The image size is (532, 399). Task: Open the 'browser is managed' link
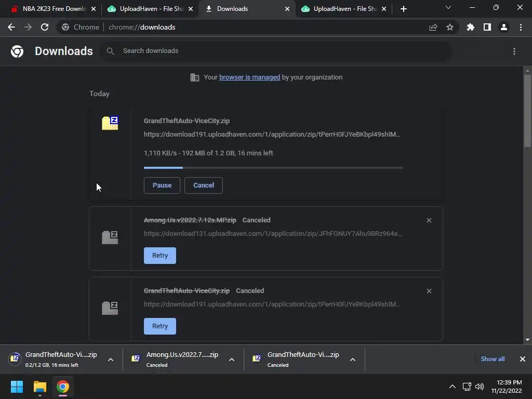(250, 77)
